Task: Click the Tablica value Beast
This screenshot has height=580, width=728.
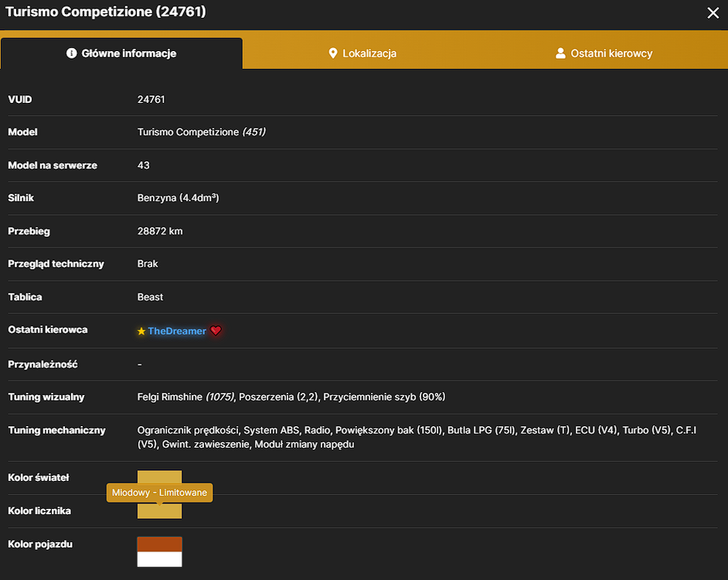Action: [x=150, y=297]
